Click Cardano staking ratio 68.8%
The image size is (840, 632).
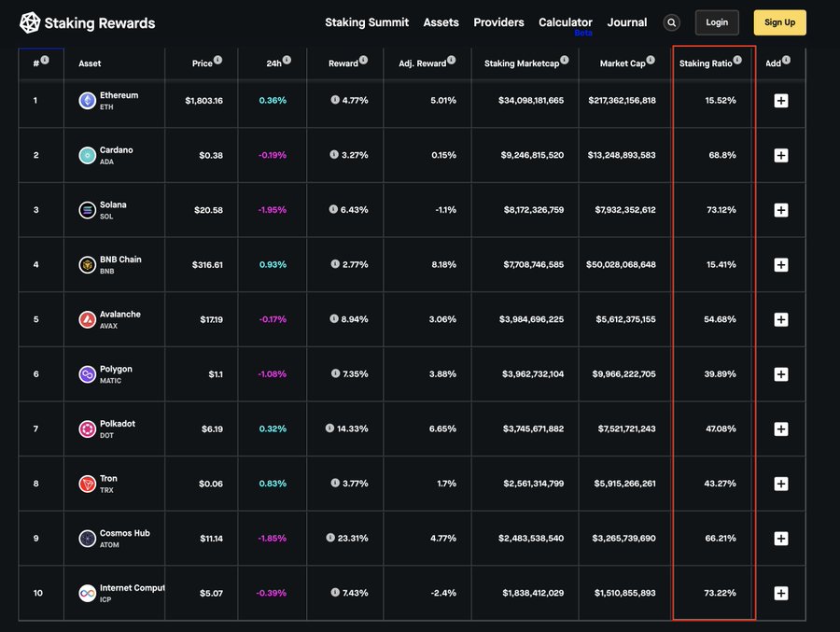pos(722,156)
